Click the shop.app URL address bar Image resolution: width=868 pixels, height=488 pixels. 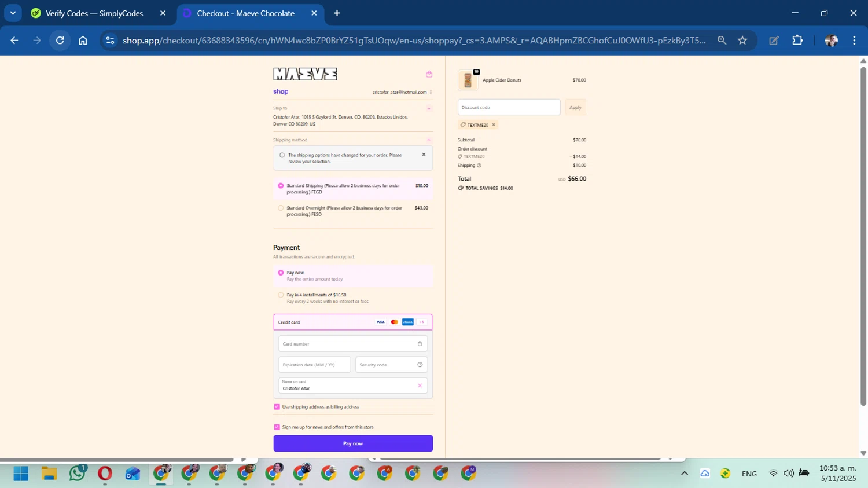pos(414,41)
